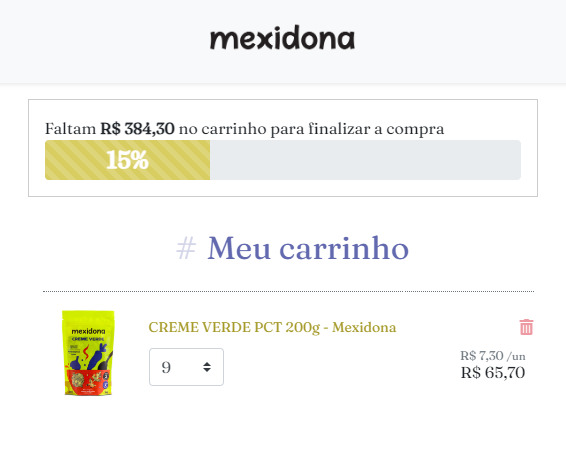The image size is (566, 450).
Task: Click the 15% progress label
Action: 127,160
